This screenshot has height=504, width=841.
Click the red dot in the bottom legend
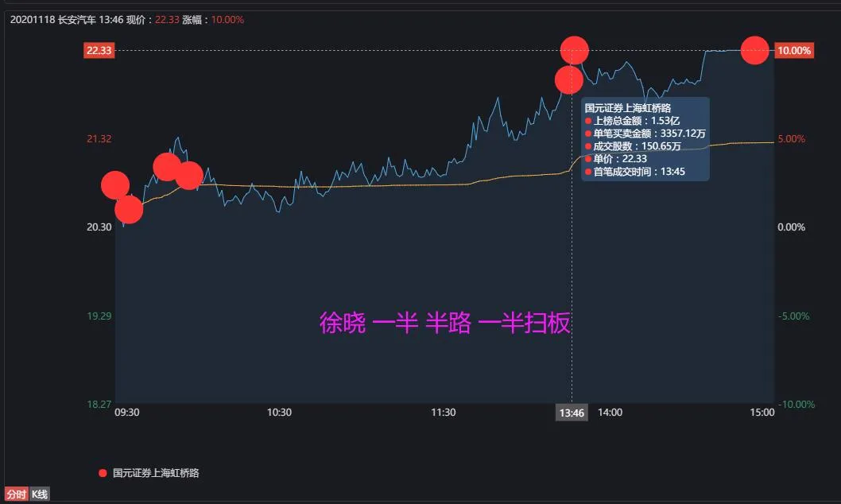101,472
